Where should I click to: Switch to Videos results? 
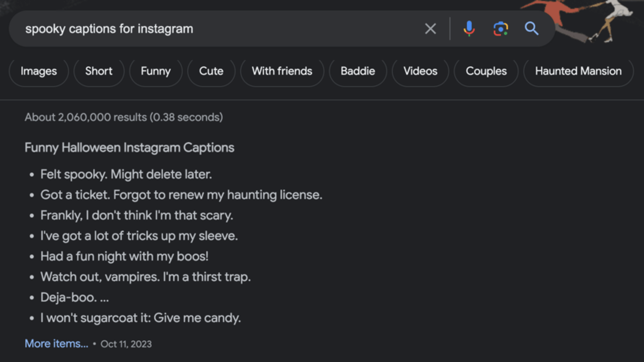[420, 71]
